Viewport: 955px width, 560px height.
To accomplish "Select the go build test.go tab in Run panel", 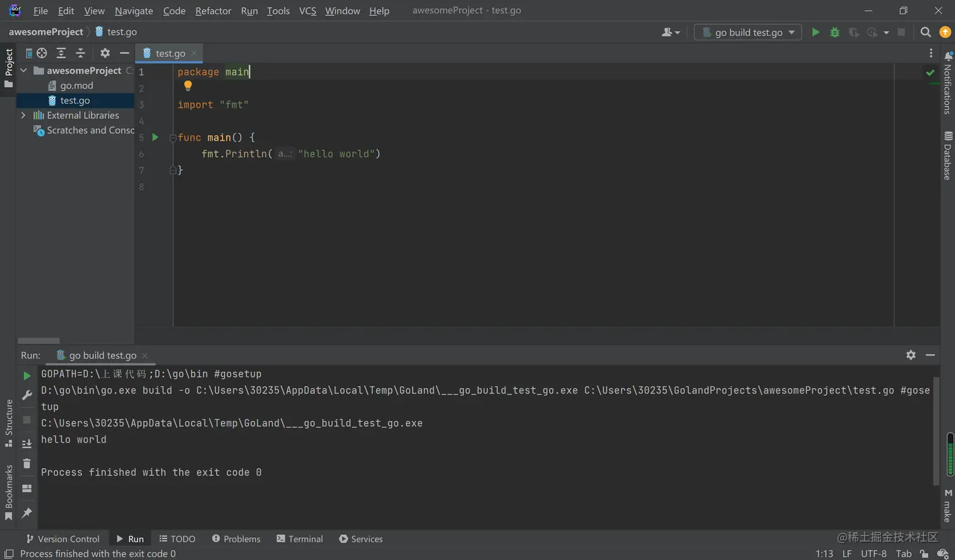I will [x=102, y=355].
